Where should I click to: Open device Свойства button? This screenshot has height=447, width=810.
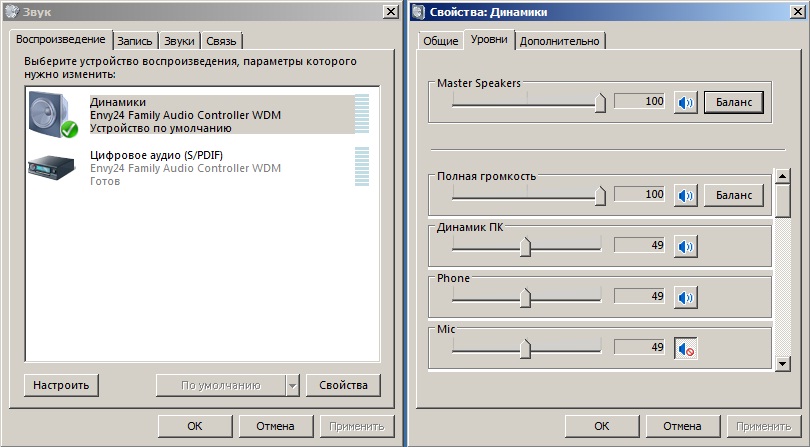(343, 385)
